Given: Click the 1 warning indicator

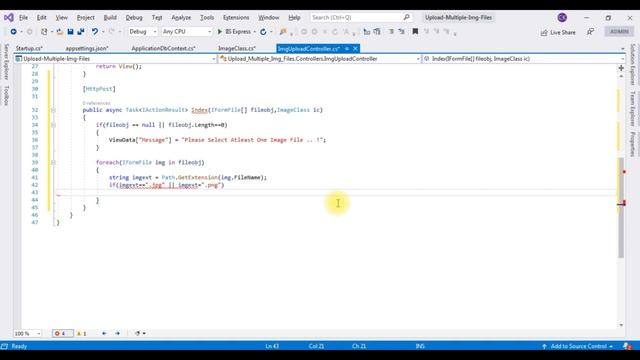Looking at the screenshot, I should (82, 333).
